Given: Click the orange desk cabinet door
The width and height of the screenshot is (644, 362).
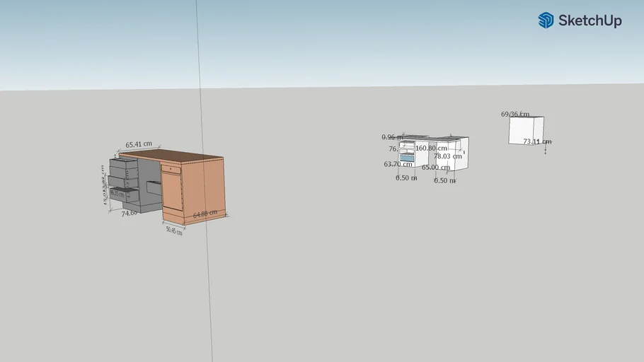Looking at the screenshot, I should [x=171, y=191].
